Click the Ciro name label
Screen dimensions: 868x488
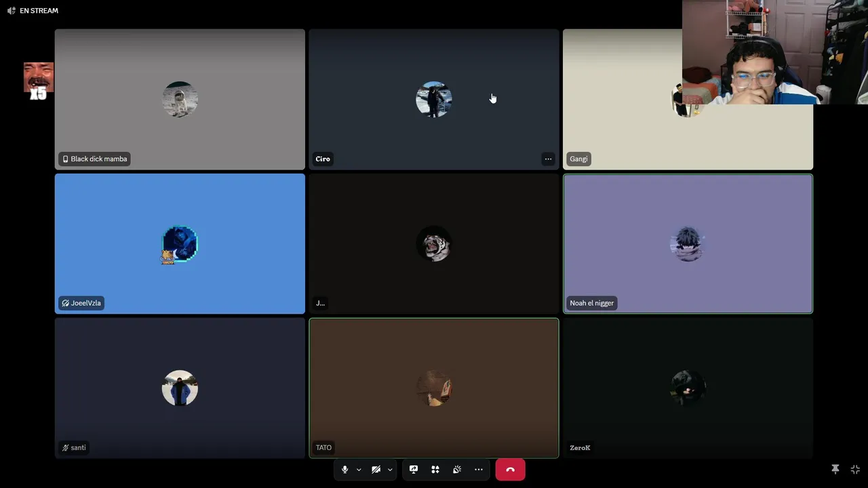click(x=323, y=159)
